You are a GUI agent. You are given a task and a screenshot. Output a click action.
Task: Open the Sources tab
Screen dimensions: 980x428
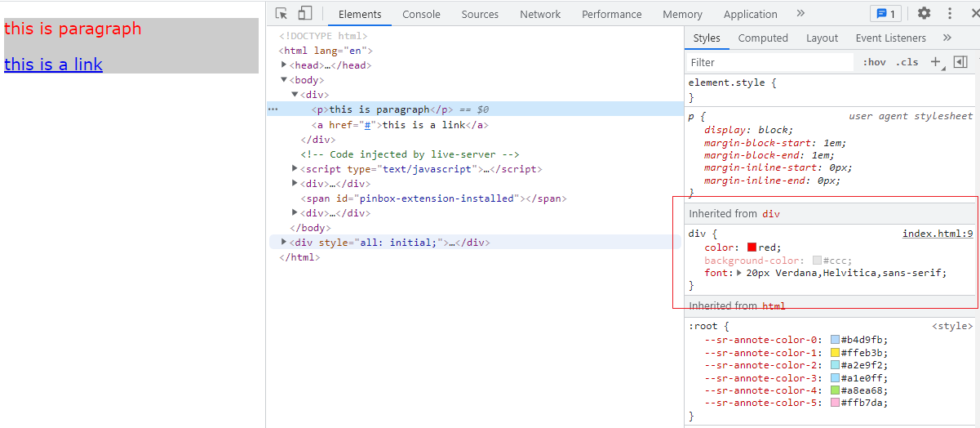[480, 14]
